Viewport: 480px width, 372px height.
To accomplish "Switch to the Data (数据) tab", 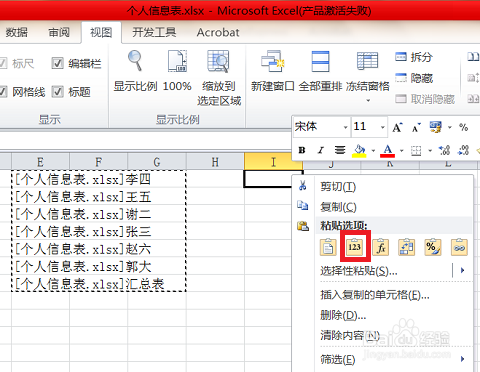I will (x=16, y=32).
